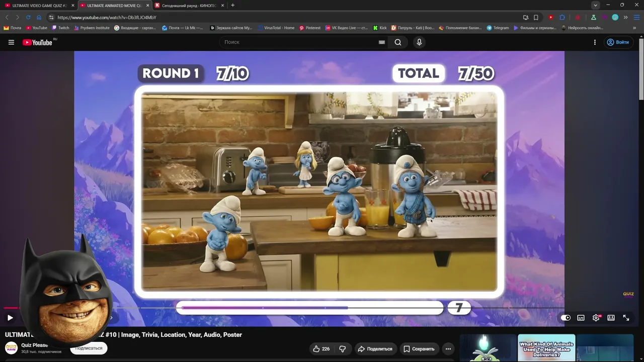The height and width of the screenshot is (362, 644).
Task: Click the Поделиться share button
Action: pos(375,349)
